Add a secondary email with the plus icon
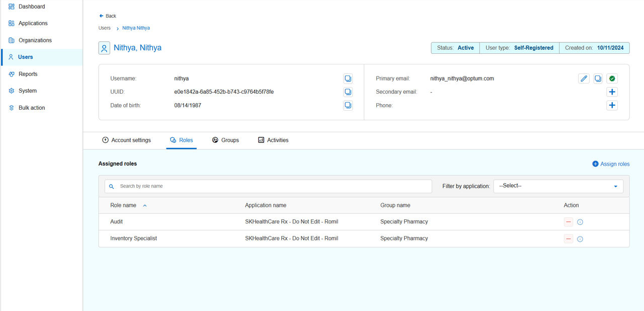644x311 pixels. 612,92
